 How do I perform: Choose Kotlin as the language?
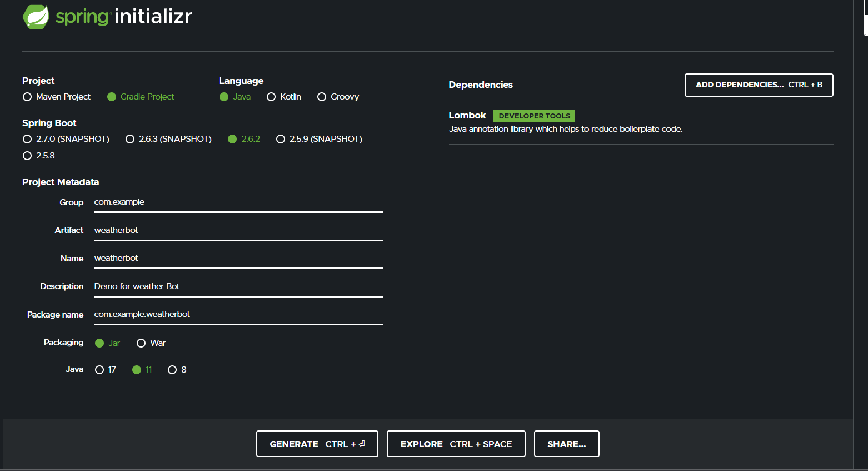pyautogui.click(x=284, y=97)
